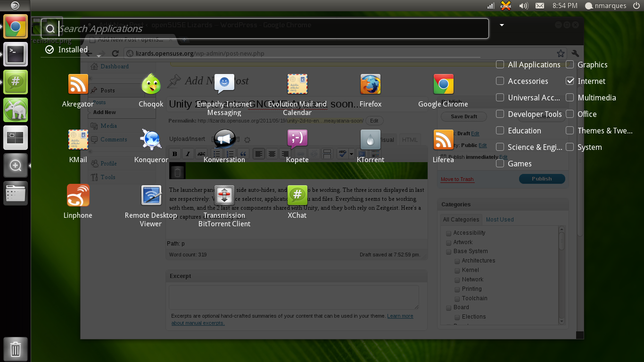Open Remote Desktop Viewer
The image size is (644, 362).
[x=151, y=206]
